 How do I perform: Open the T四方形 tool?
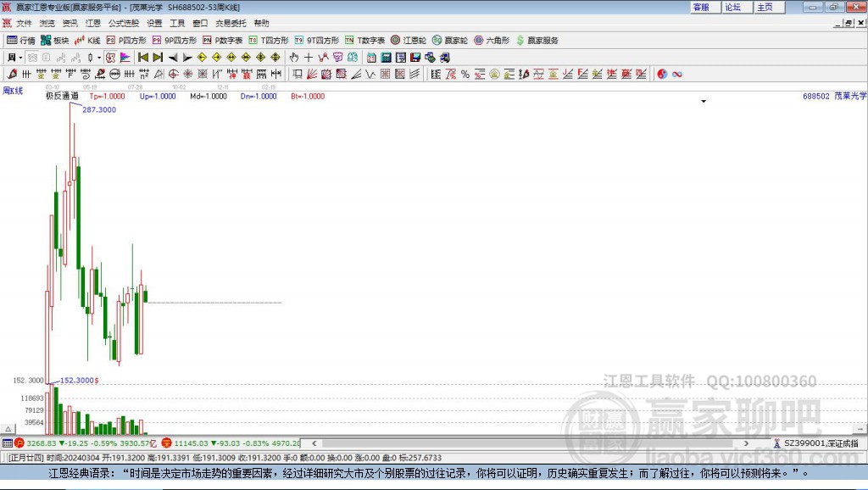269,41
